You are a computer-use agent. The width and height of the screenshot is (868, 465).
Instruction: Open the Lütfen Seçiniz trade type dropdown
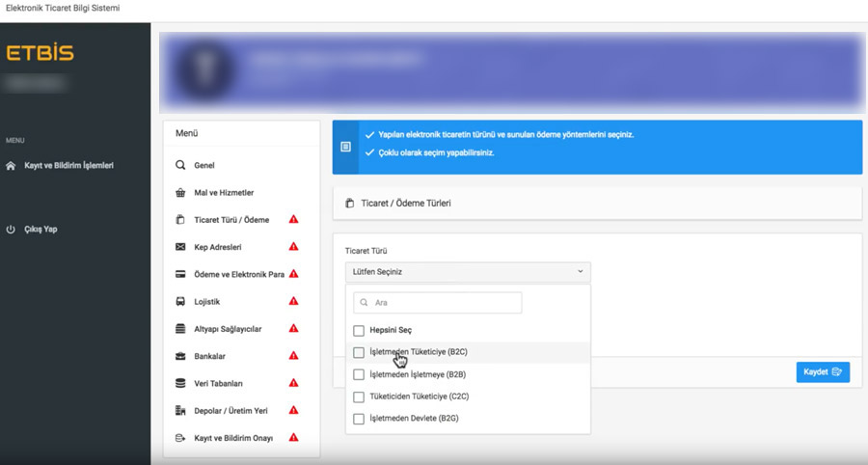click(x=468, y=272)
